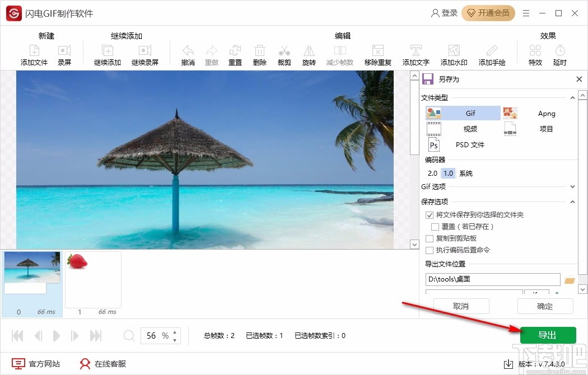Click the version download icon
Image resolution: width=588 pixels, height=375 pixels.
click(x=508, y=364)
